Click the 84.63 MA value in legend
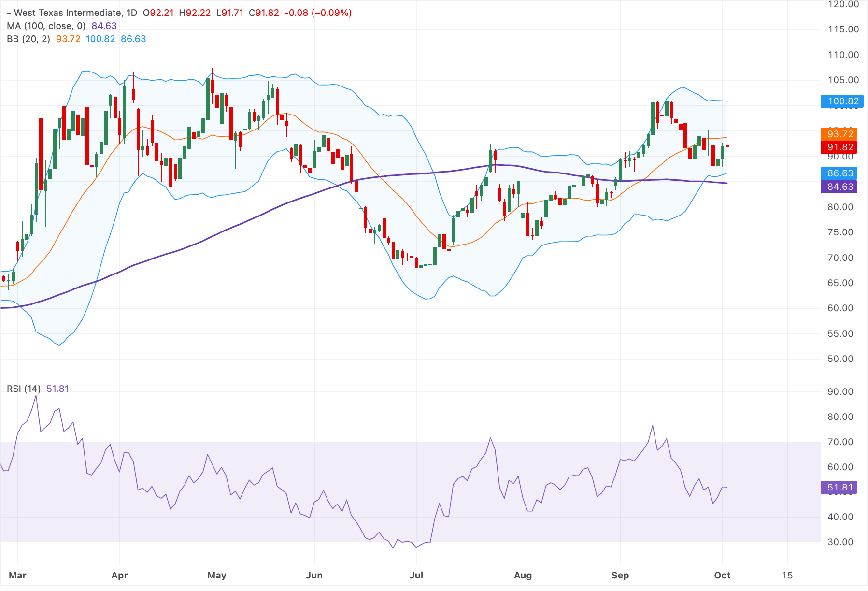Viewport: 868px width, 591px height. [x=104, y=26]
